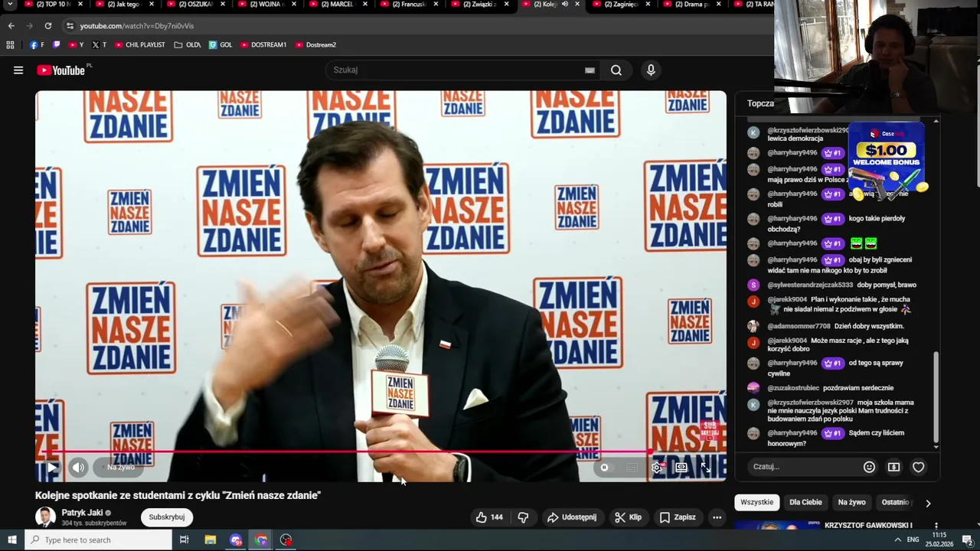
Task: Open Dostream2 bookmark
Action: coord(315,45)
